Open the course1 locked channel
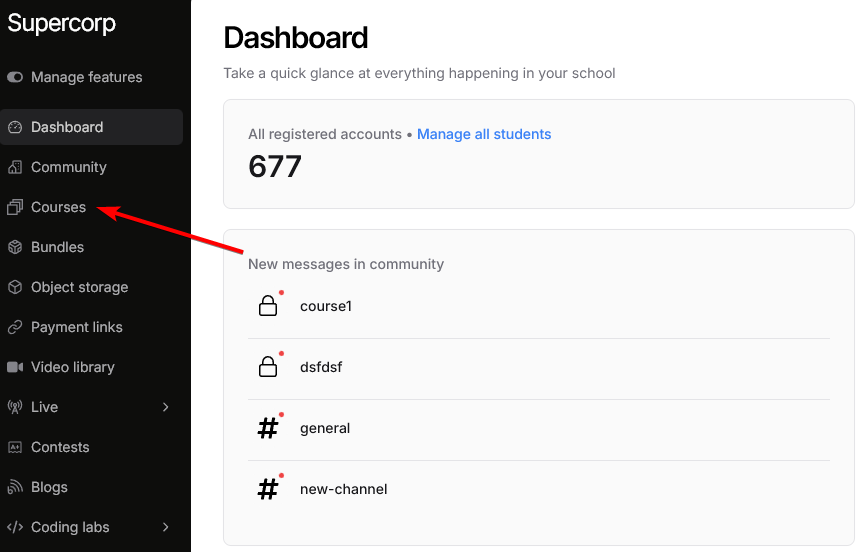 (x=326, y=306)
